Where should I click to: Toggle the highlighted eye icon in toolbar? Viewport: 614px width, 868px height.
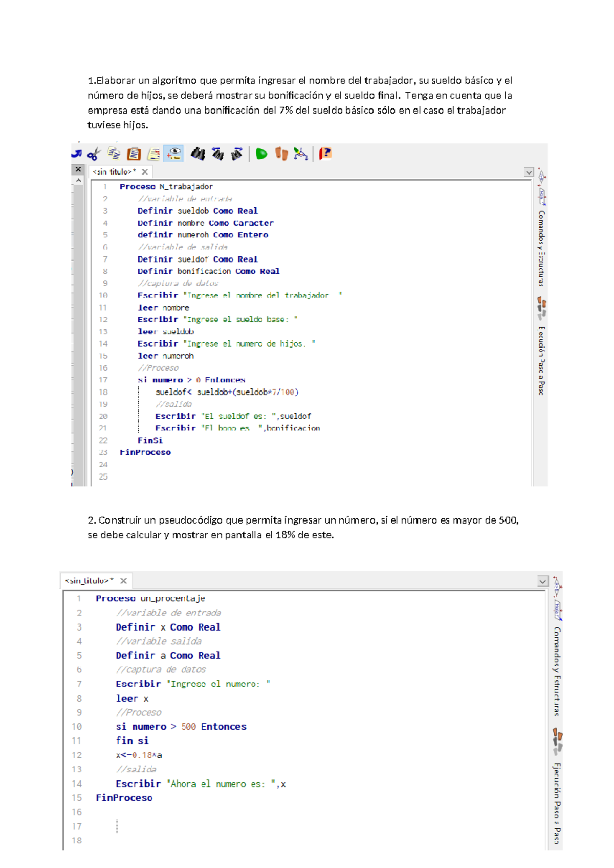coord(173,154)
